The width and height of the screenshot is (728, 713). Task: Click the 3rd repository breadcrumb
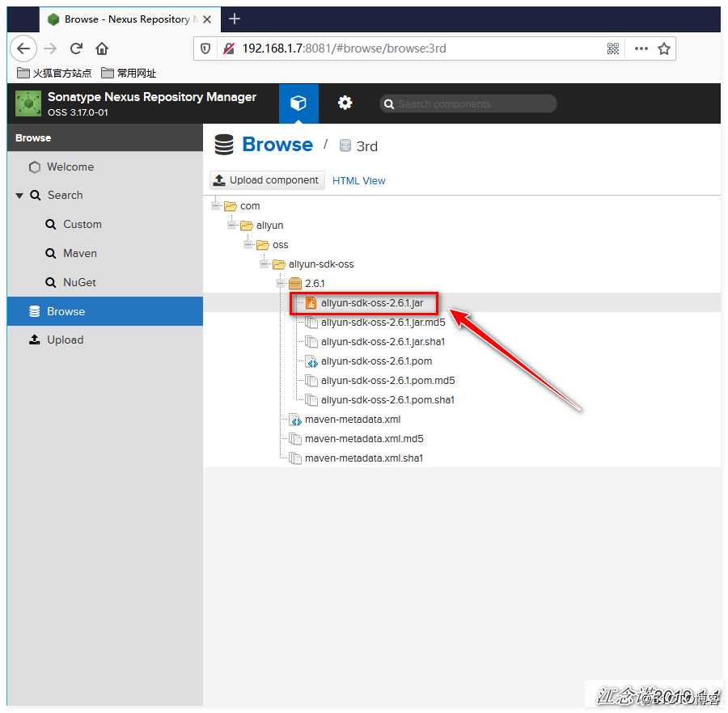coord(366,146)
